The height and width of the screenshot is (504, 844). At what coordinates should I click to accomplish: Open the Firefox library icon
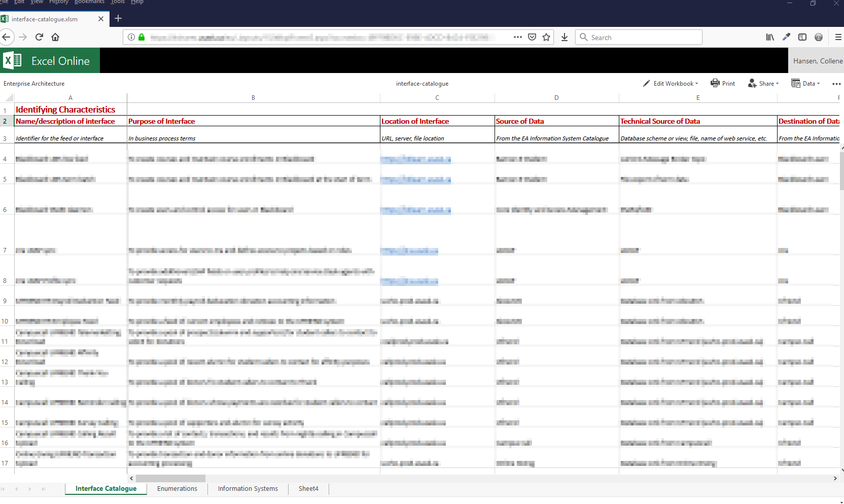(769, 37)
